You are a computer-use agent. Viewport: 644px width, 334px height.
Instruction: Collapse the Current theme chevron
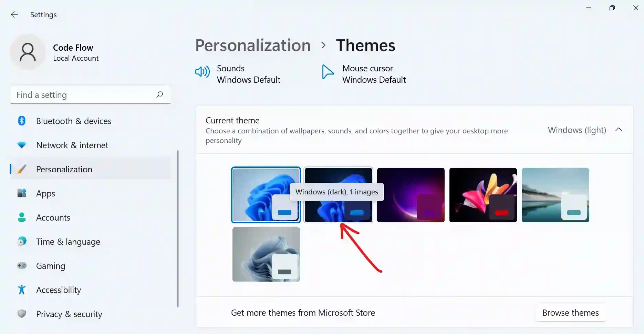pos(619,130)
